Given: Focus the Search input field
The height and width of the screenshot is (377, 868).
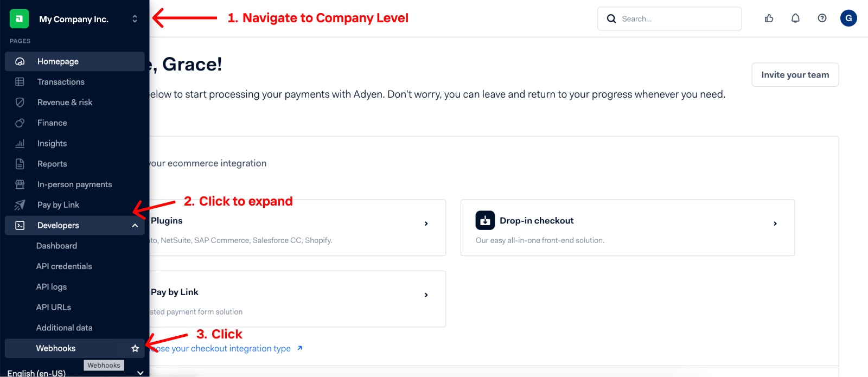Looking at the screenshot, I should [669, 18].
